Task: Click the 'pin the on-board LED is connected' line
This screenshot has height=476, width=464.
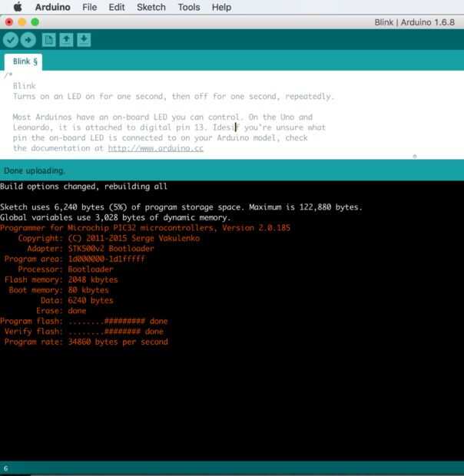Action: pos(161,138)
